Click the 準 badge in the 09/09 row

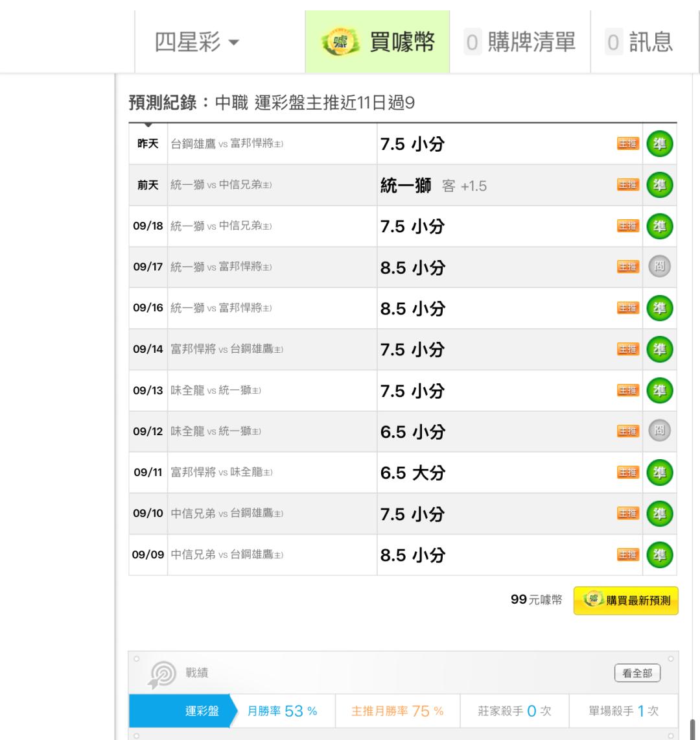659,555
